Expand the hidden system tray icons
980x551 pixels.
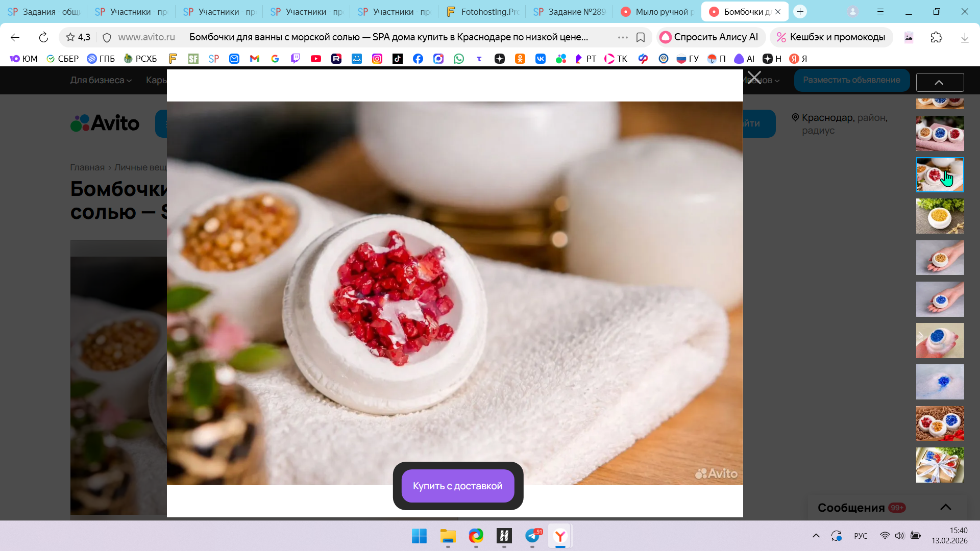(816, 536)
